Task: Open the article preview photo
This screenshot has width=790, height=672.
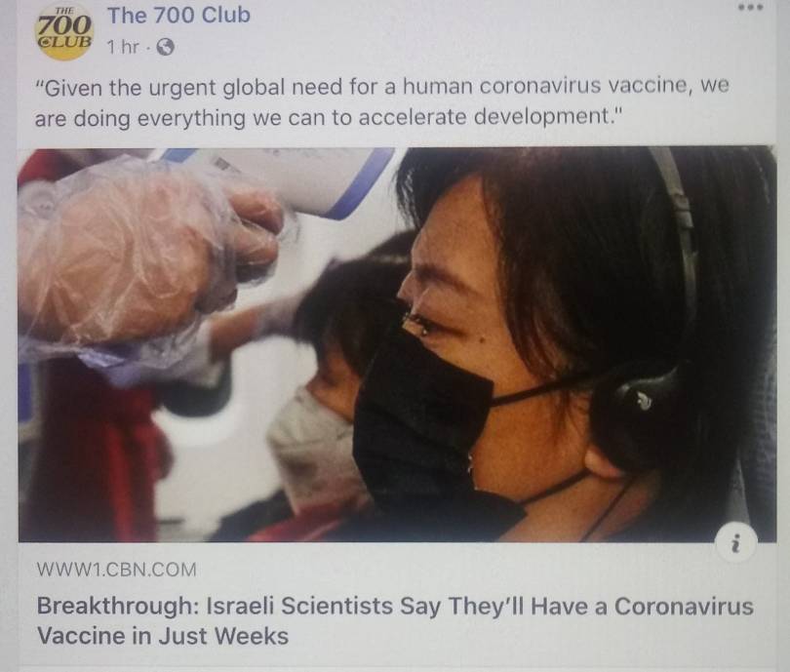Action: tap(397, 344)
